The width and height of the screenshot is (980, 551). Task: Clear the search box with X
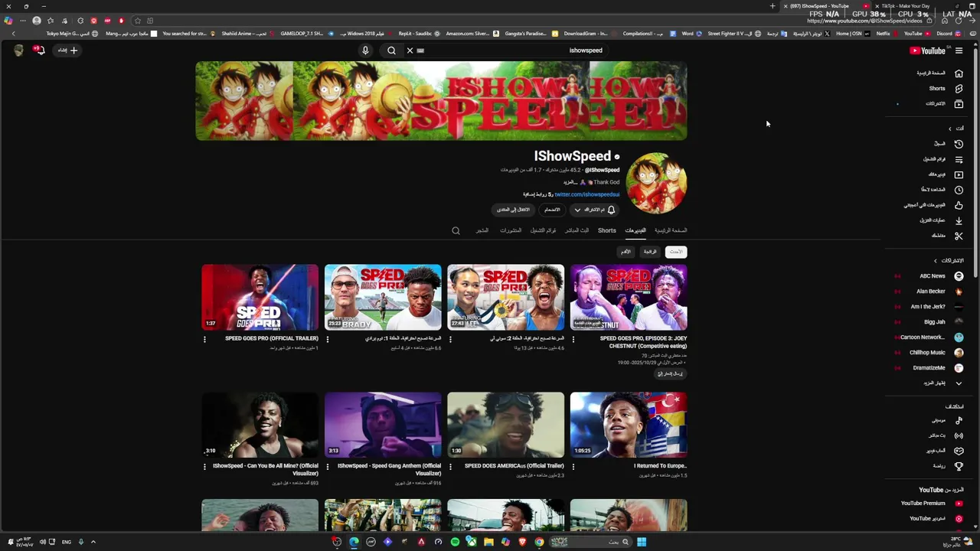410,51
